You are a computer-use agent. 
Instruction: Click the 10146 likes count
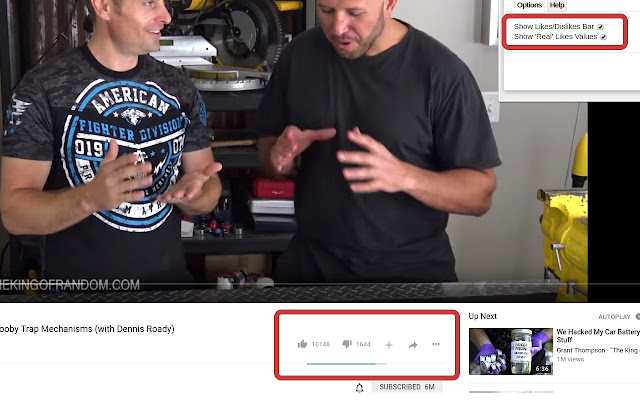321,344
